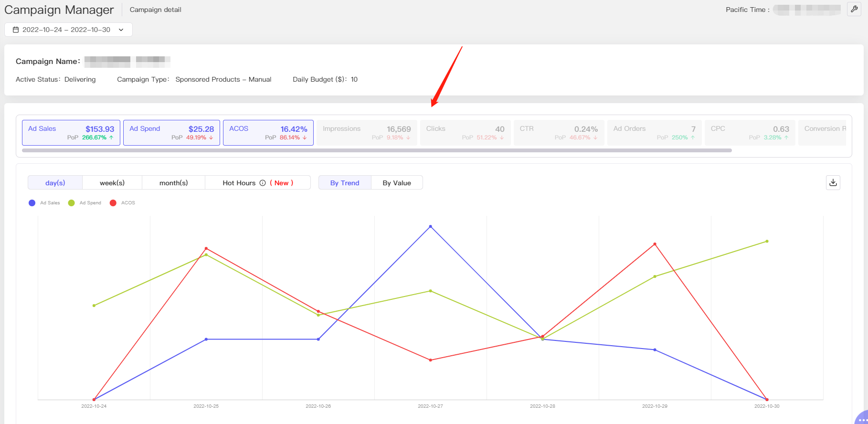Toggle the Ad Sales metric card
Image resolution: width=868 pixels, height=424 pixels.
point(71,133)
